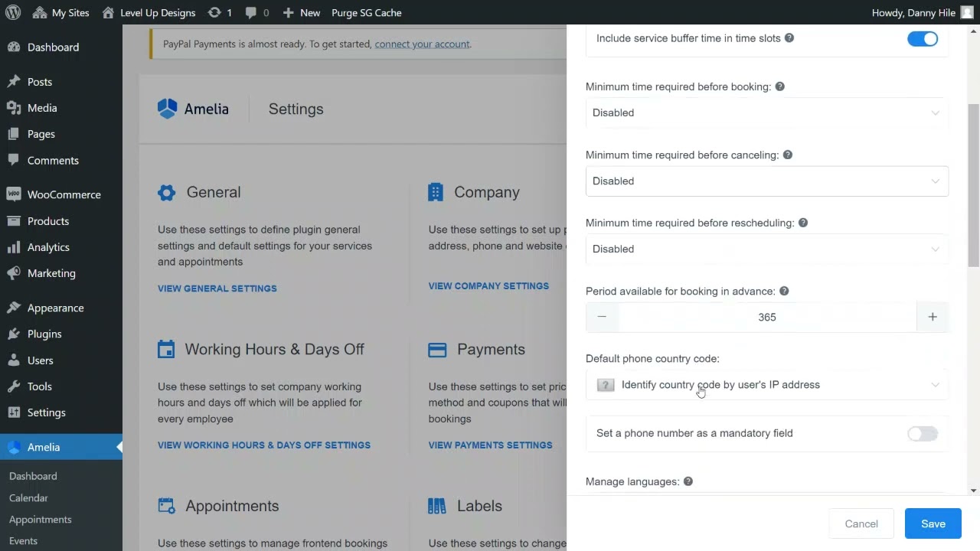Click the Cancel button
The height and width of the screenshot is (551, 980).
[x=861, y=523]
